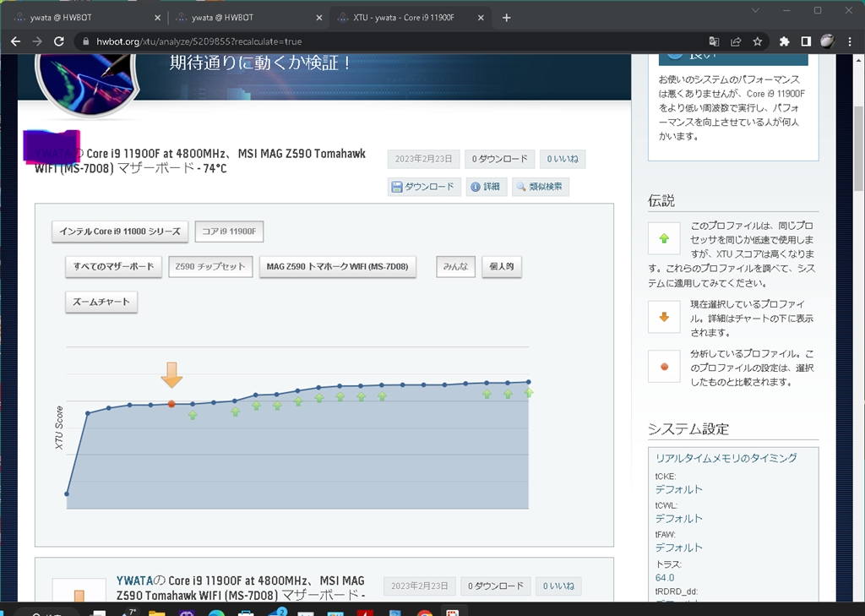865x616 pixels.
Task: Toggle the 個人的 filter
Action: [502, 267]
